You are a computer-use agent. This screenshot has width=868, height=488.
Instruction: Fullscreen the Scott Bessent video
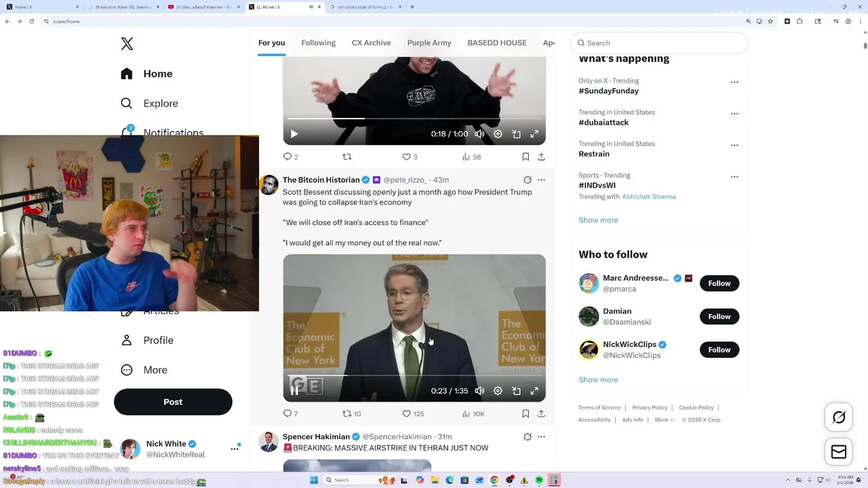pyautogui.click(x=534, y=391)
